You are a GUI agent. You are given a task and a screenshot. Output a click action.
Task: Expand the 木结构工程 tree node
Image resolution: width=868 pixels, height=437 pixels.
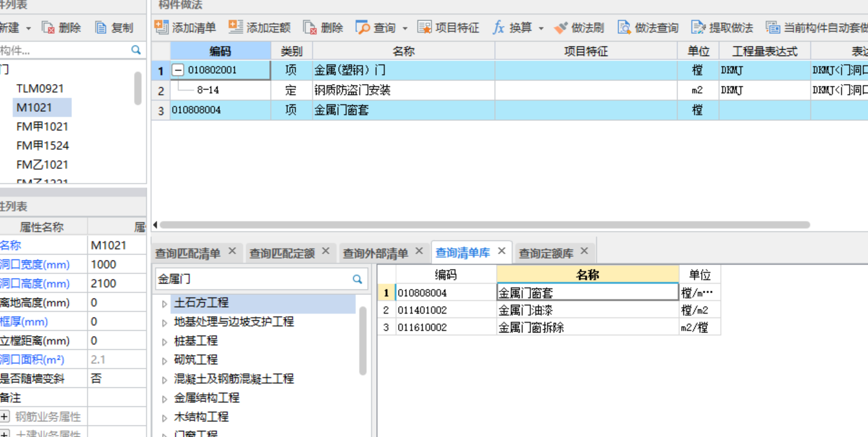point(165,418)
